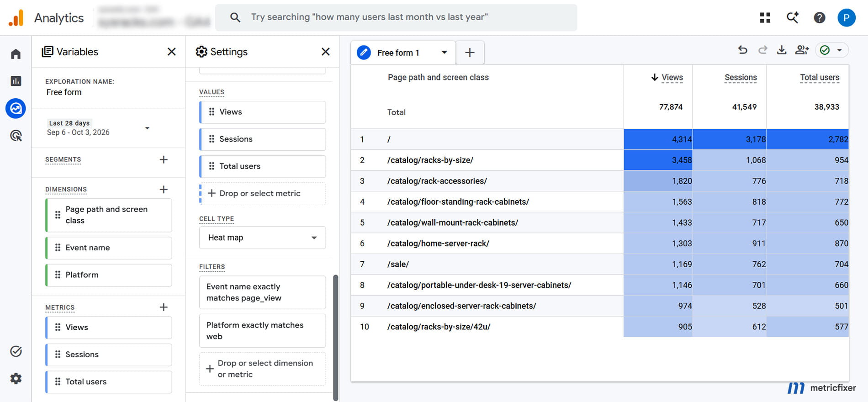Screen dimensions: 868x402
Task: Open Advertising from the sidebar
Action: [16, 136]
